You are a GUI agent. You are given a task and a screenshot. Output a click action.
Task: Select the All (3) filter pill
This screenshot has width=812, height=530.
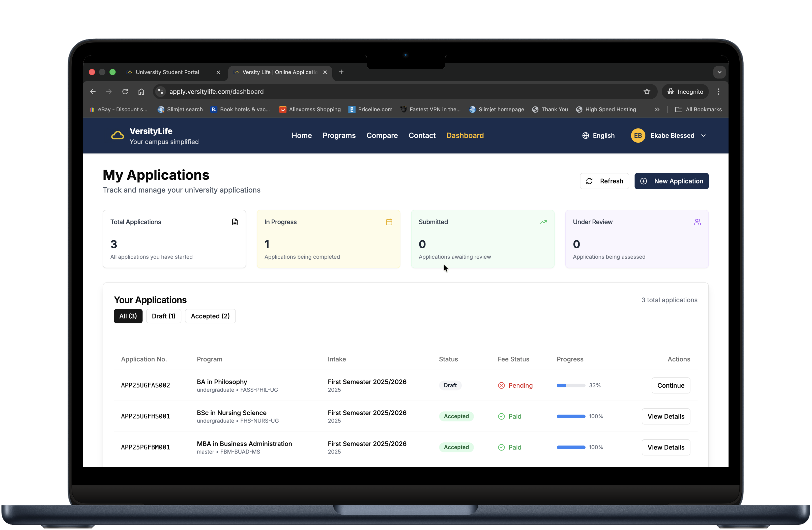(x=128, y=316)
